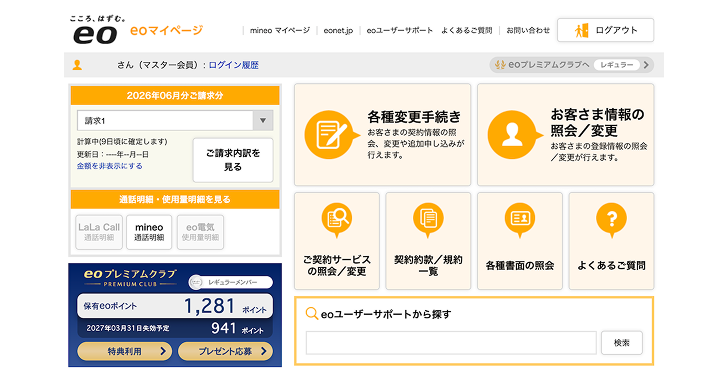Open LaLa Call 通話明細 button
This screenshot has height=382, width=728.
pos(99,232)
